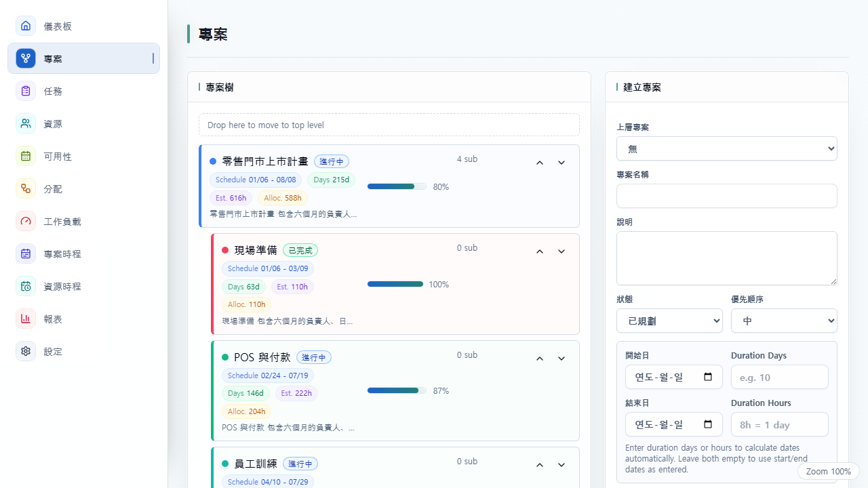Click the 專案 projects sidebar icon
The image size is (868, 488).
(26, 58)
